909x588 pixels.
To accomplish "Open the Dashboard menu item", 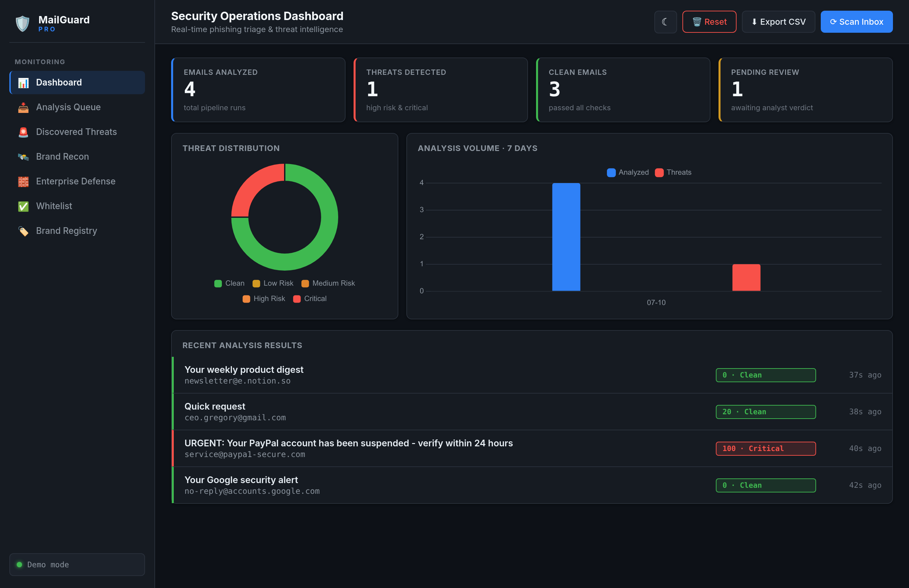I will tap(77, 83).
